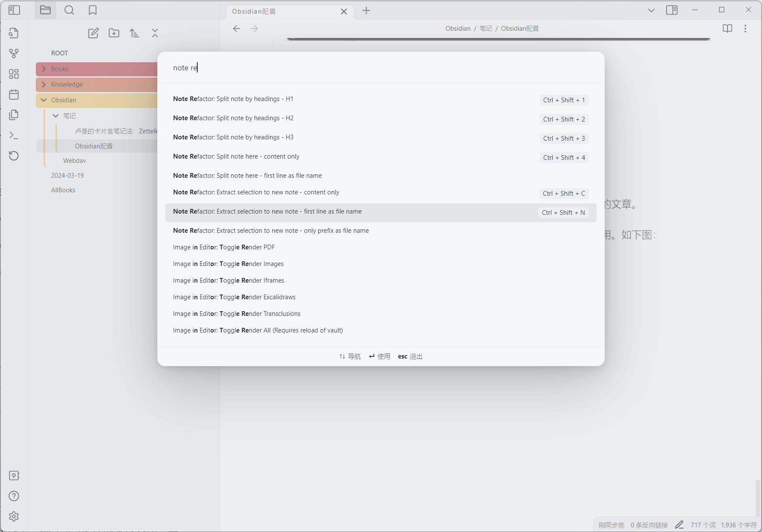
Task: Click the command palette search field
Action: (381, 68)
